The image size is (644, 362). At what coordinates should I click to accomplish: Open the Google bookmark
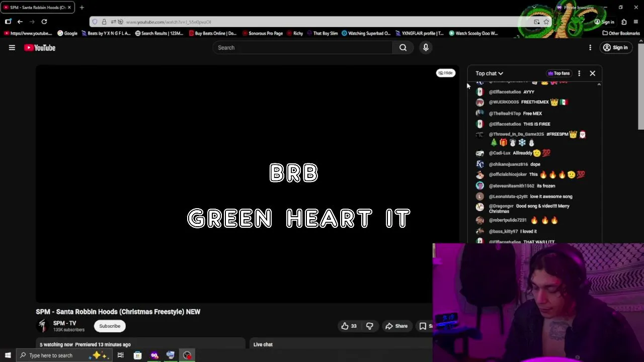(x=67, y=33)
